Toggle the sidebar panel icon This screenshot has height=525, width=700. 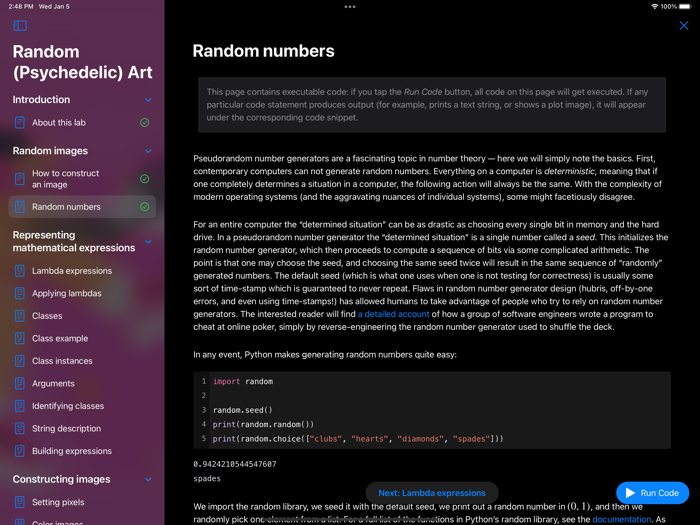coord(20,26)
